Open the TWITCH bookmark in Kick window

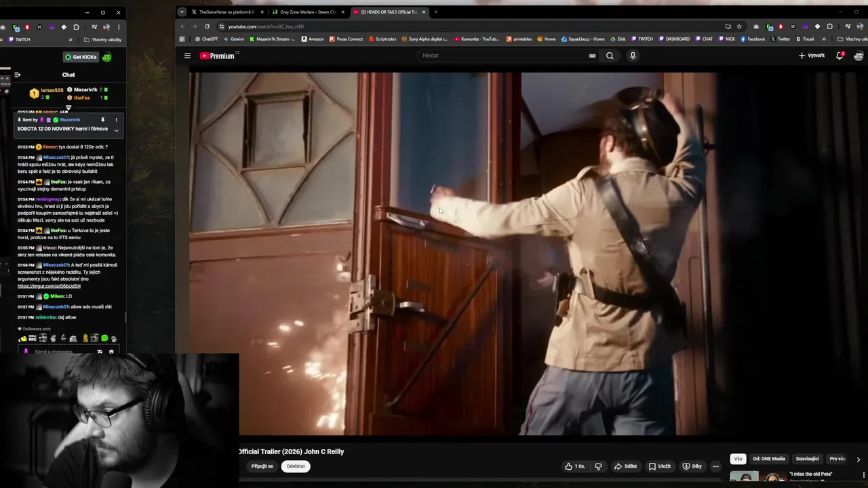(x=20, y=40)
